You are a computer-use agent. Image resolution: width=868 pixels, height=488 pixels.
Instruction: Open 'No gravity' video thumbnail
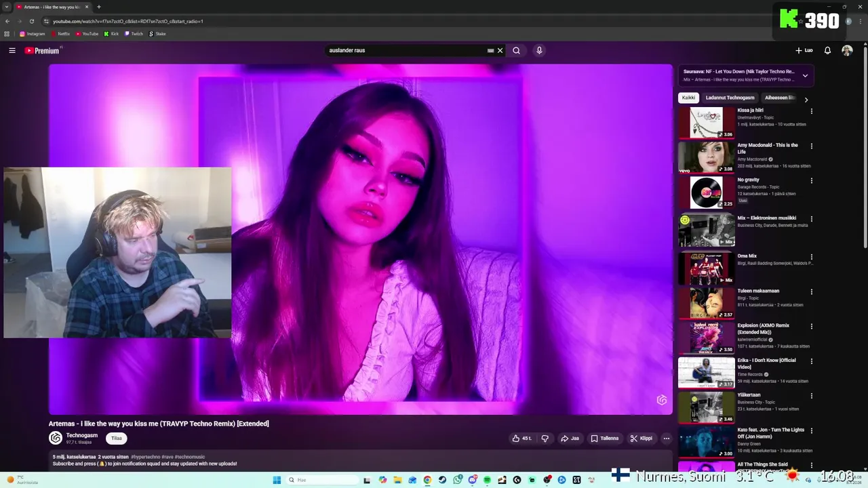pos(707,192)
